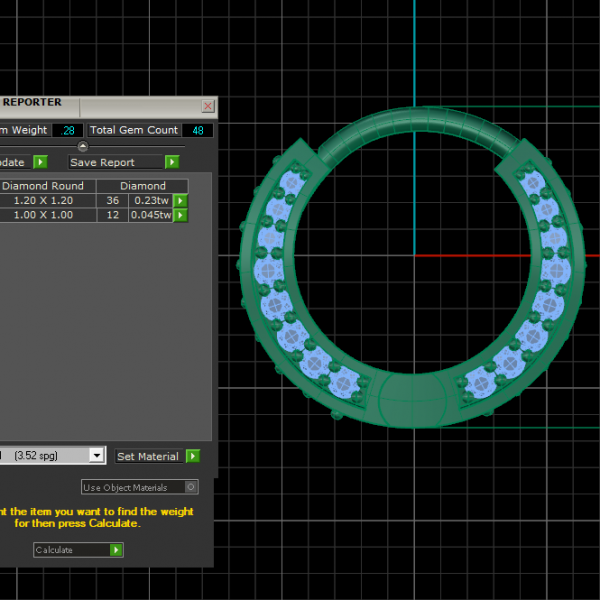The height and width of the screenshot is (600, 600).
Task: Click the green arrow beside Save Report
Action: coord(172,162)
